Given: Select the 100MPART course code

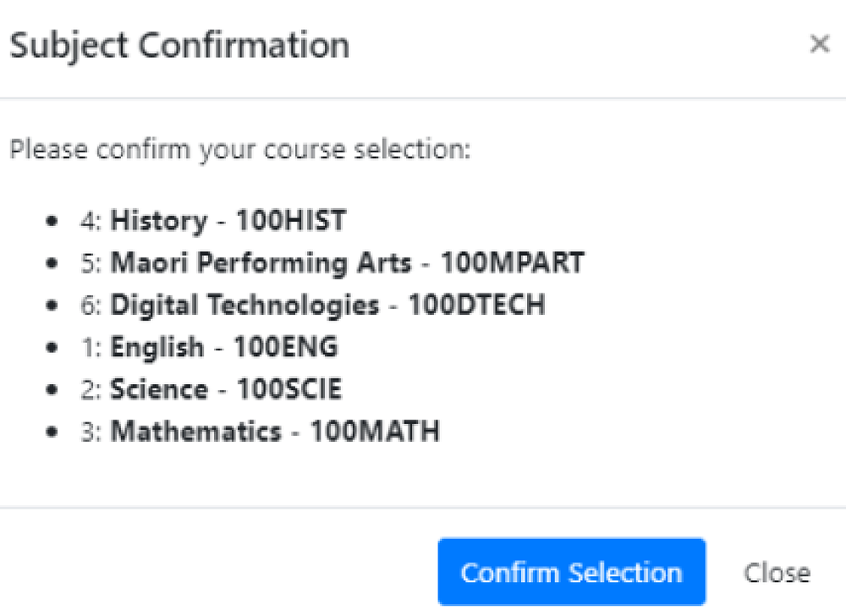Looking at the screenshot, I should coord(513,263).
